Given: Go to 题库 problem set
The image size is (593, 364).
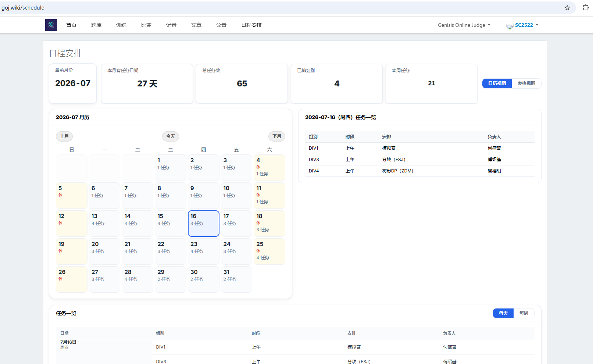Looking at the screenshot, I should point(96,25).
